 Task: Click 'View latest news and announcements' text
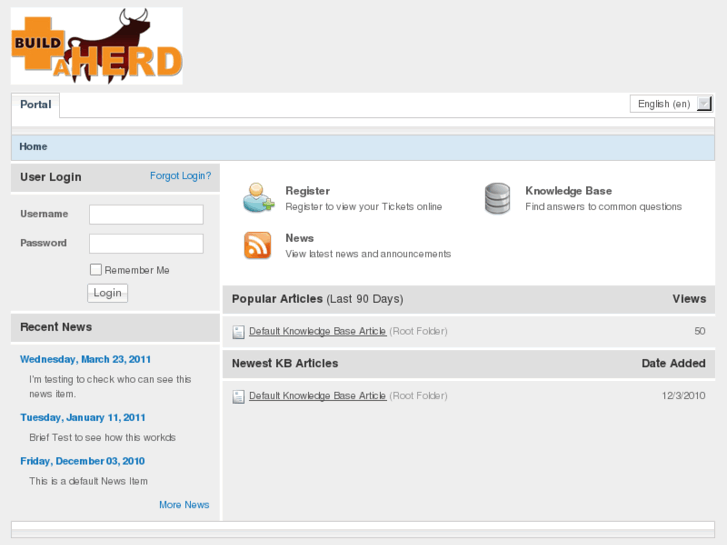pos(368,254)
